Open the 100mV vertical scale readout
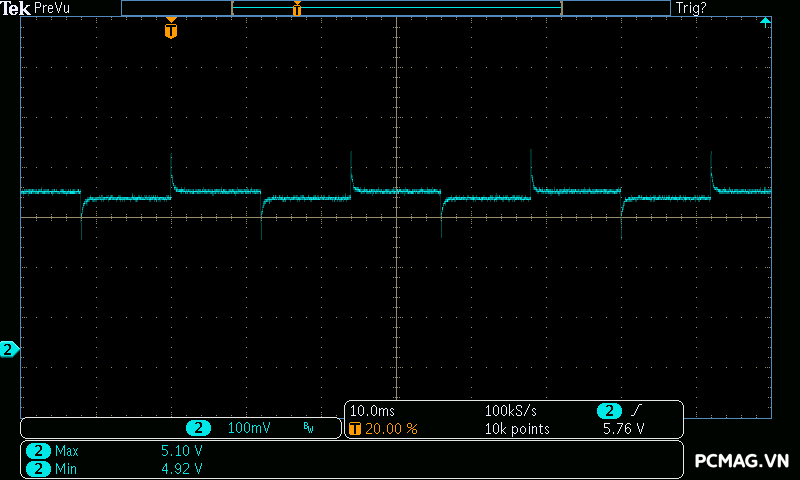Image resolution: width=800 pixels, height=480 pixels. point(248,428)
